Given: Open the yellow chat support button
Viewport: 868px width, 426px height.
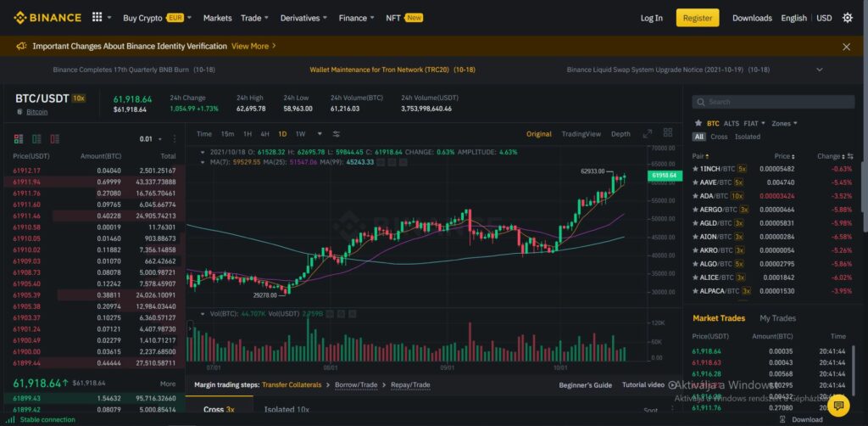Looking at the screenshot, I should [x=838, y=405].
